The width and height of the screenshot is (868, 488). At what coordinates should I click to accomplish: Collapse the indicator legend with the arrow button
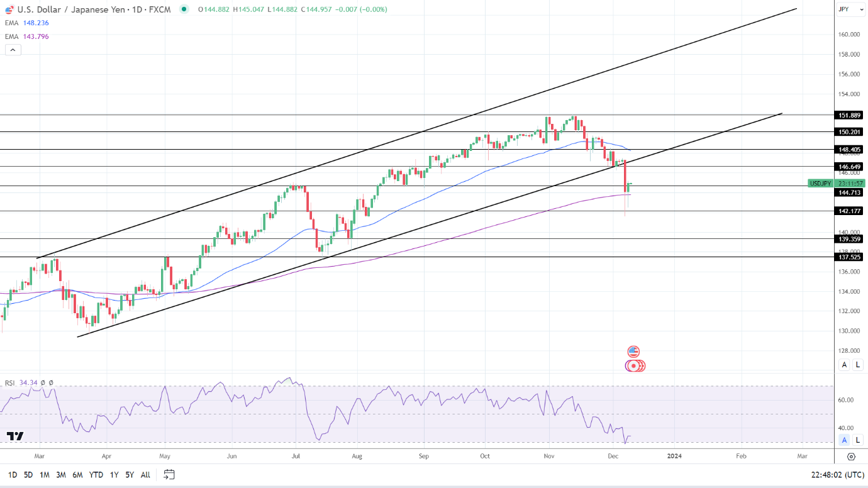coord(13,50)
